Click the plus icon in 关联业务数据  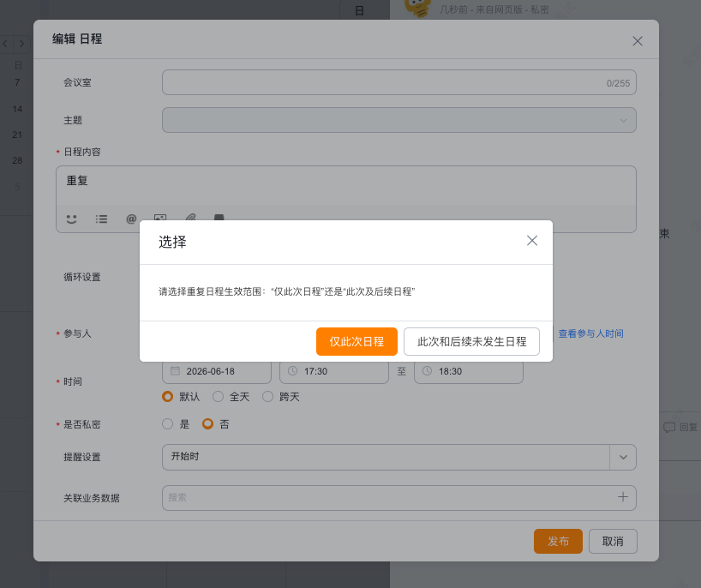(623, 497)
